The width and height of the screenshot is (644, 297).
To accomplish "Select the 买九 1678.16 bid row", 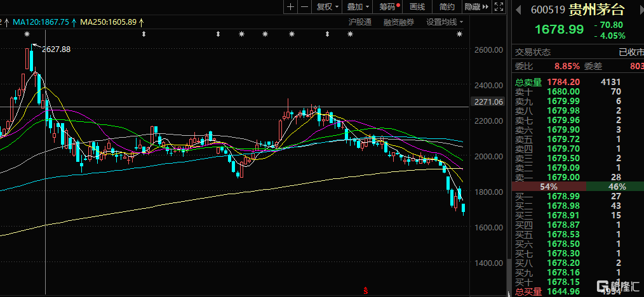I will [577, 272].
